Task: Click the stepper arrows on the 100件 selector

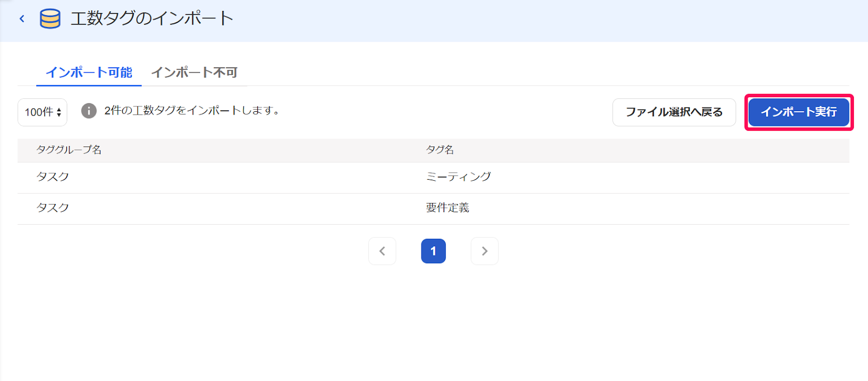Action: (x=59, y=112)
